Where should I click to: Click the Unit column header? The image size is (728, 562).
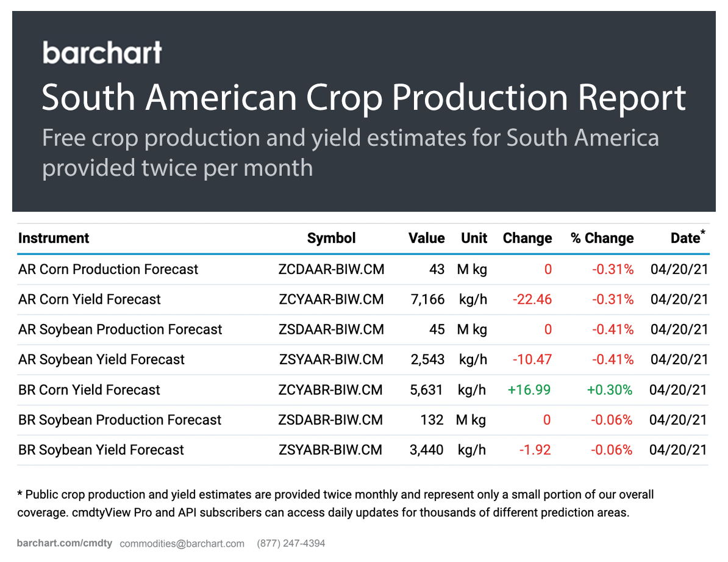click(x=474, y=238)
